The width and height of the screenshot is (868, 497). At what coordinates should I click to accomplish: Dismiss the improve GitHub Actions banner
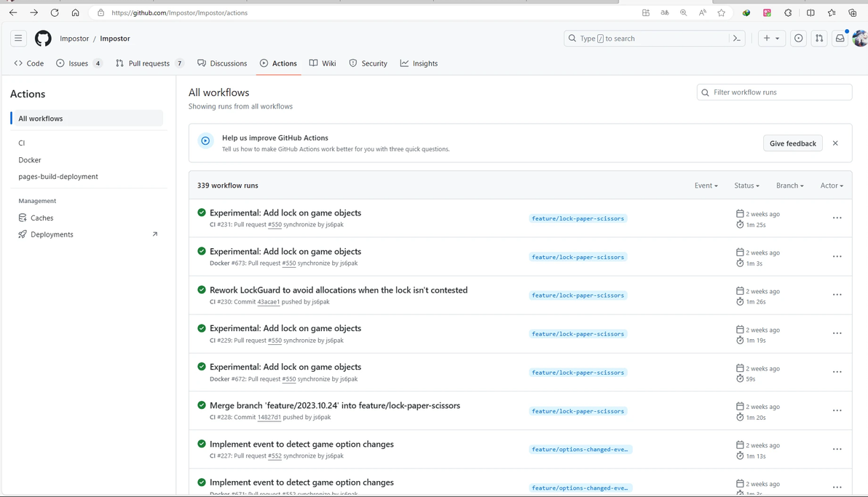tap(835, 143)
